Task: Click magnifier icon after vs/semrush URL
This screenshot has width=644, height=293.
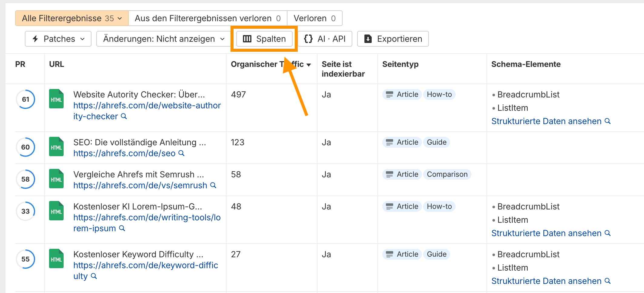Action: pyautogui.click(x=213, y=185)
